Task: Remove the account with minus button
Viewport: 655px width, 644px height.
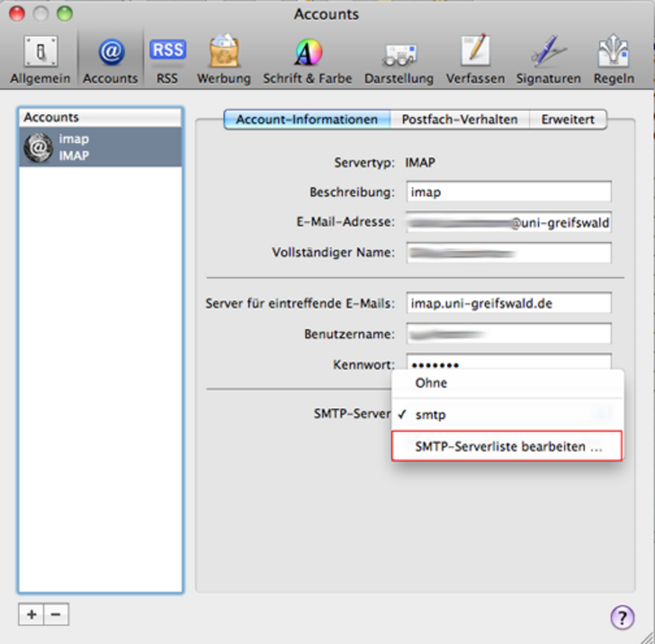Action: tap(56, 615)
